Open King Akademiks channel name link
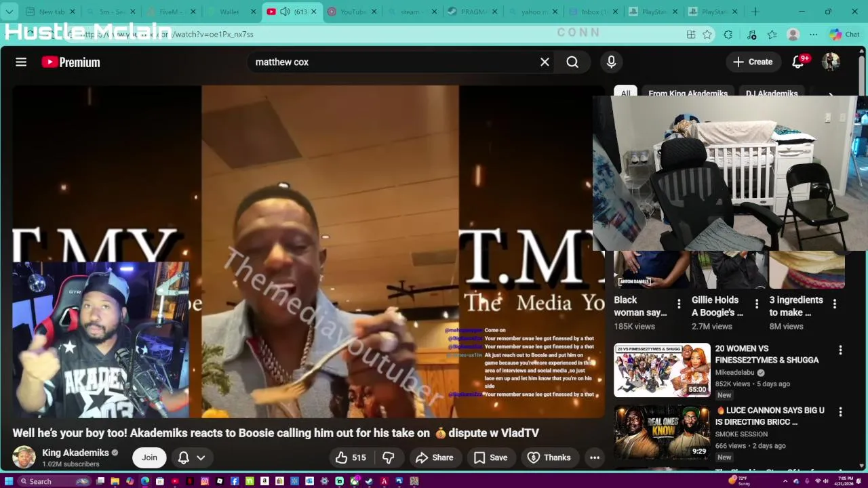 [x=75, y=452]
